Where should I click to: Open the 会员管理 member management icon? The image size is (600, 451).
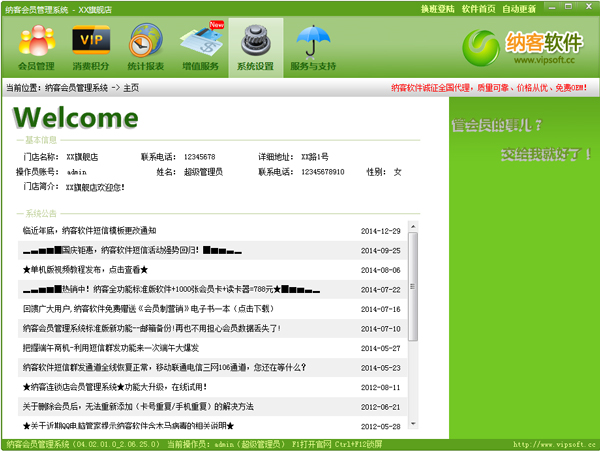pyautogui.click(x=37, y=48)
